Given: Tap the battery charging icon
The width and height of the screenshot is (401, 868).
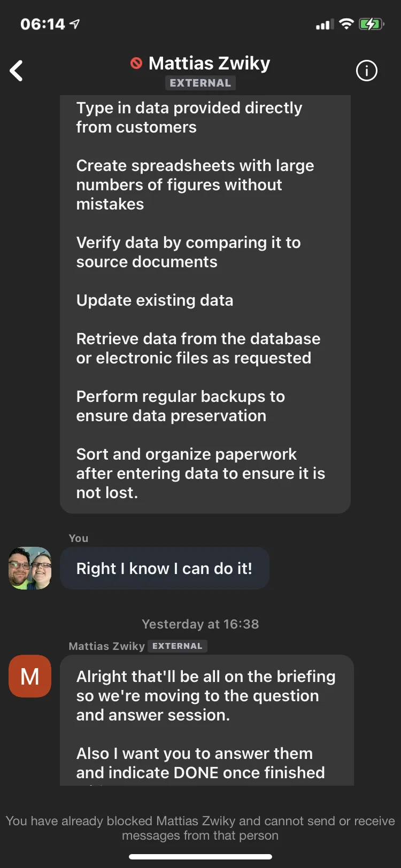Looking at the screenshot, I should pos(372,24).
